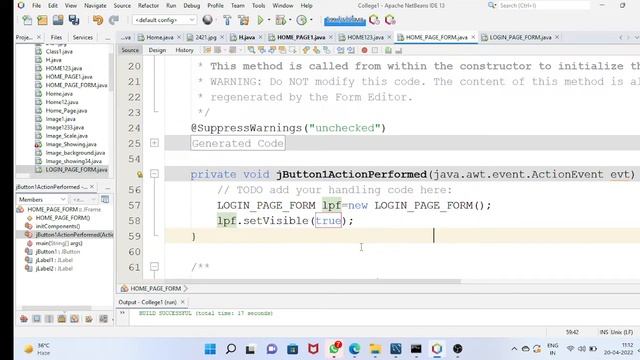Close the HOME_PAGE_FORM.java tab
The image size is (640, 360).
point(473,37)
